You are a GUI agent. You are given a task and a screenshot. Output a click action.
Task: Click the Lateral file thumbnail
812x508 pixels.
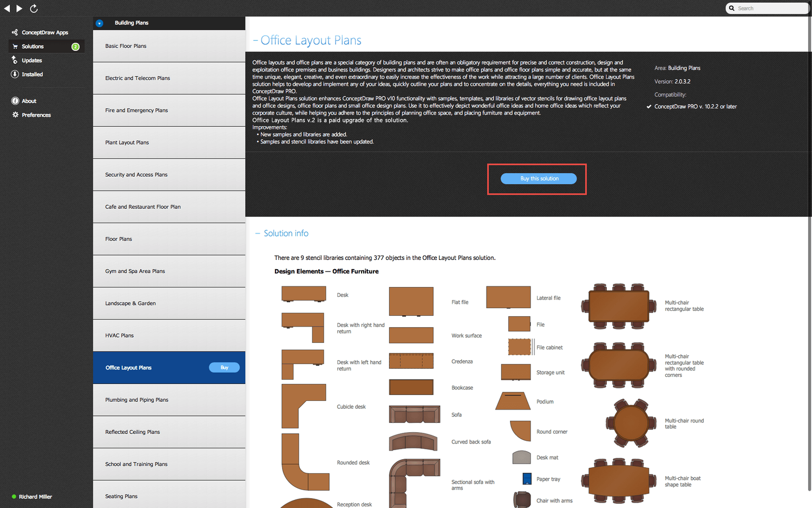[x=508, y=298]
